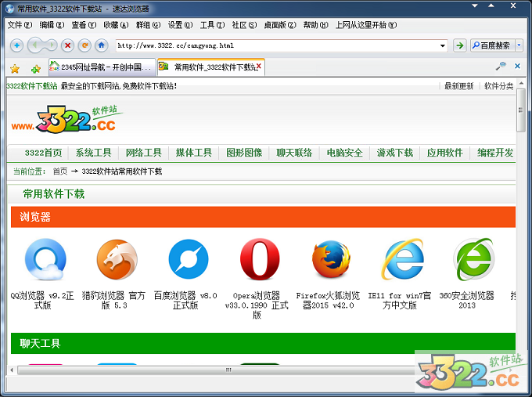Viewport: 532px width, 397px height.
Task: Click scroll up arrow on vertical scrollbar
Action: [521, 83]
